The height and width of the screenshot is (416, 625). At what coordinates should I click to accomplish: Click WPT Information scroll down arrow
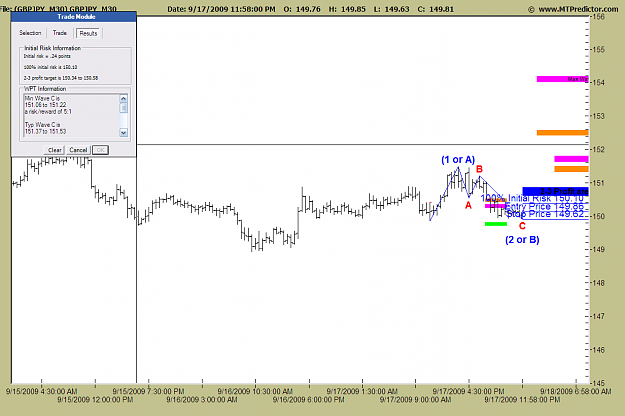point(124,133)
